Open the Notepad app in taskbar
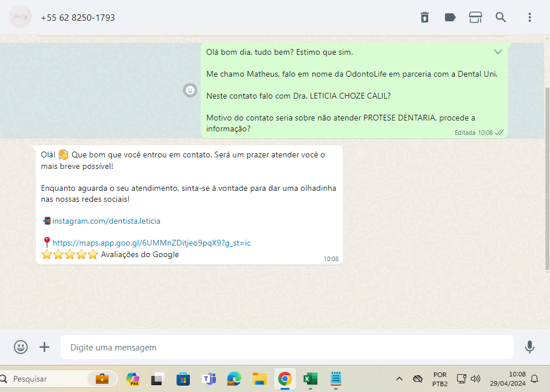 pyautogui.click(x=336, y=378)
